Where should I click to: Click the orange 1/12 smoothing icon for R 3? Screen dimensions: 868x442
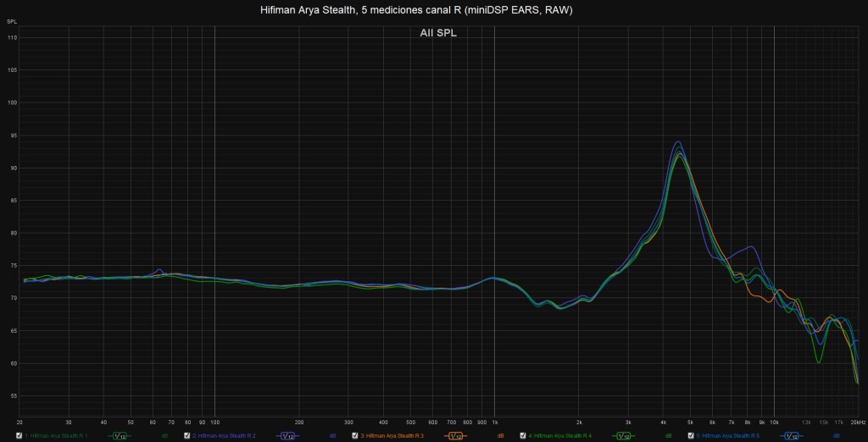pos(456,435)
